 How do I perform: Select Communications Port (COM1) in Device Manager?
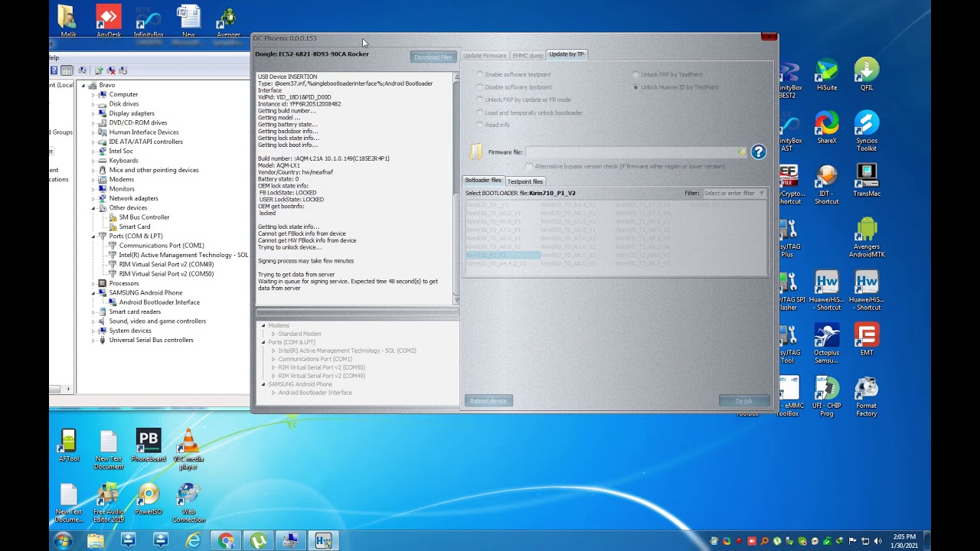coord(162,246)
